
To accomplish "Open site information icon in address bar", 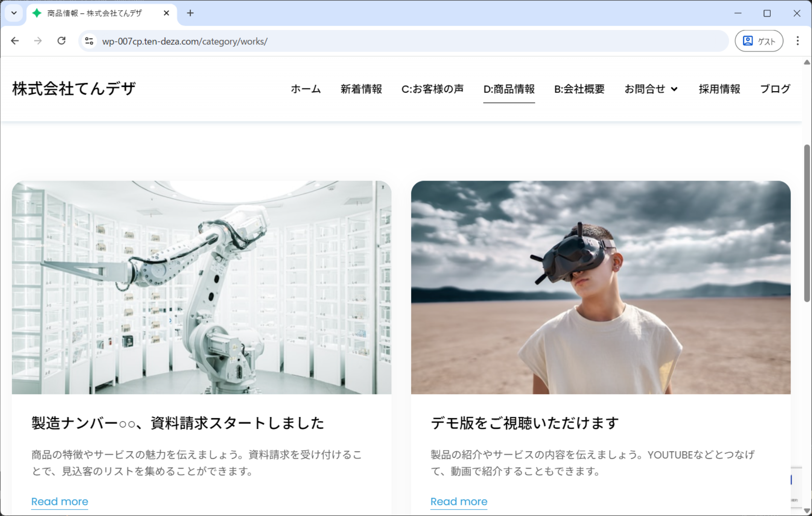I will [89, 41].
